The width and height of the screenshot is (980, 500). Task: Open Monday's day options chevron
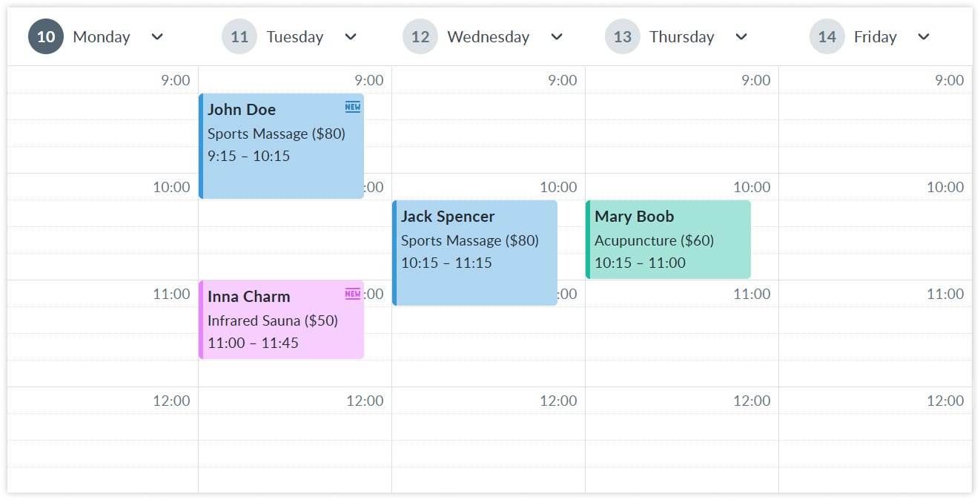click(x=157, y=36)
